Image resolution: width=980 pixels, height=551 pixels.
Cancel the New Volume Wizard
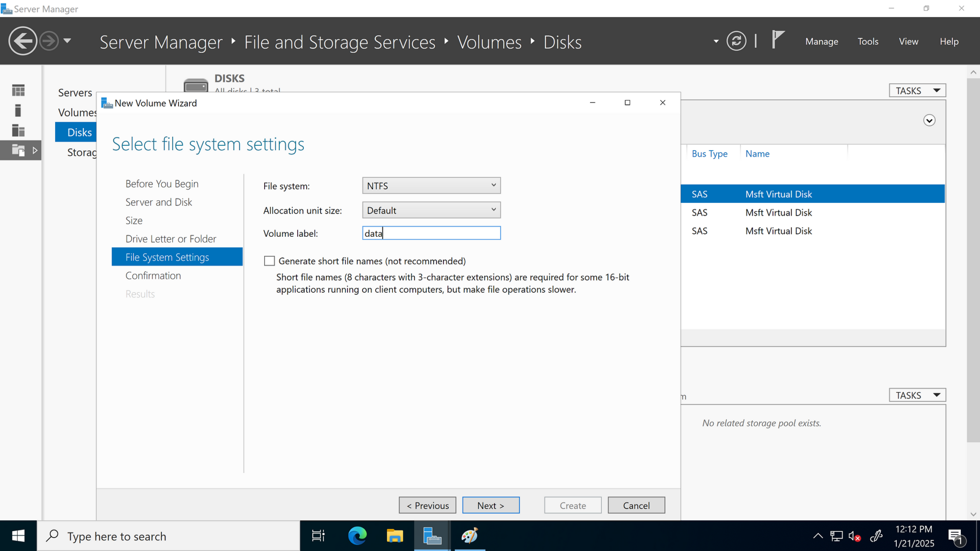click(636, 505)
